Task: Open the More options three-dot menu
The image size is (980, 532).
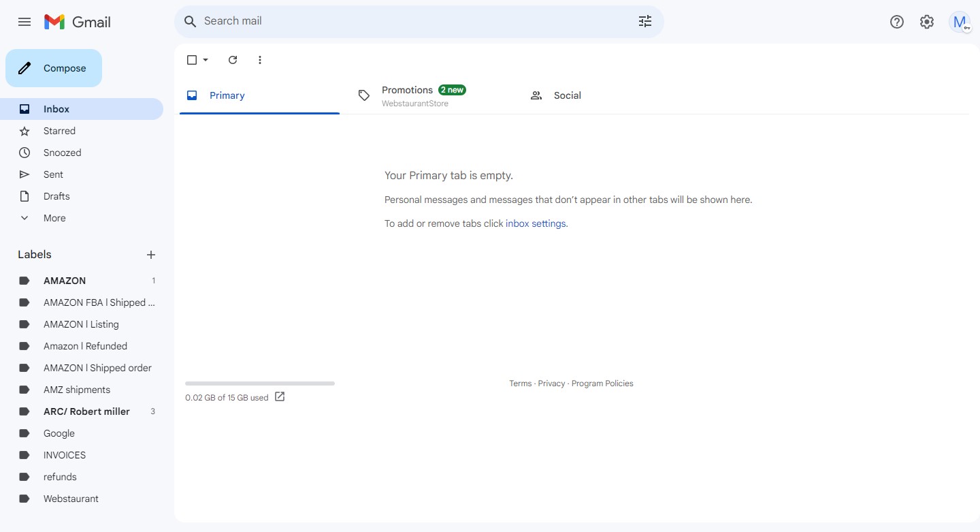Action: pyautogui.click(x=259, y=60)
